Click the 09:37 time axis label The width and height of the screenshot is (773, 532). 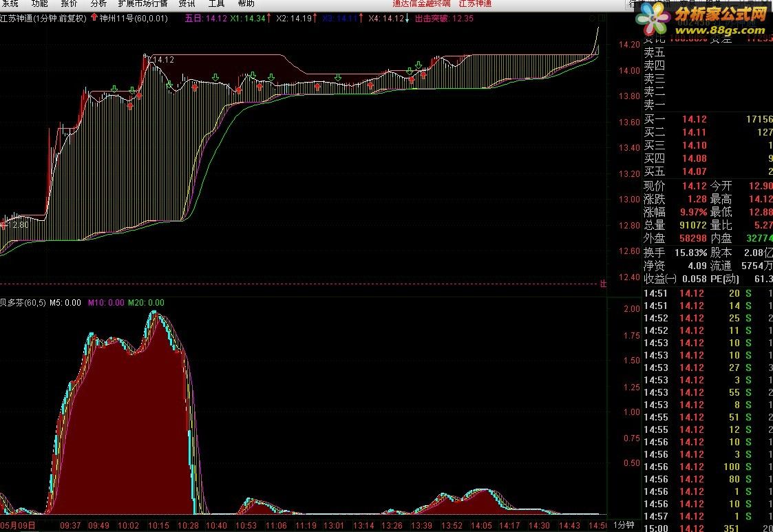(70, 526)
